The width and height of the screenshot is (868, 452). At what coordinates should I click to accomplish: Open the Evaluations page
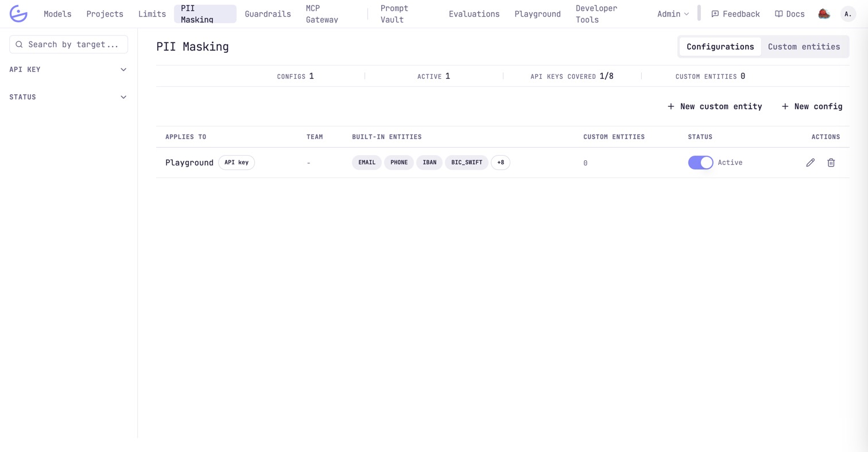point(474,14)
